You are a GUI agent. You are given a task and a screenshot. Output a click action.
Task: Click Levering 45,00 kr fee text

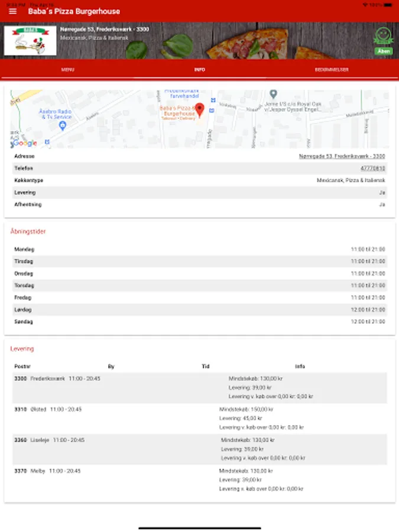[241, 419]
